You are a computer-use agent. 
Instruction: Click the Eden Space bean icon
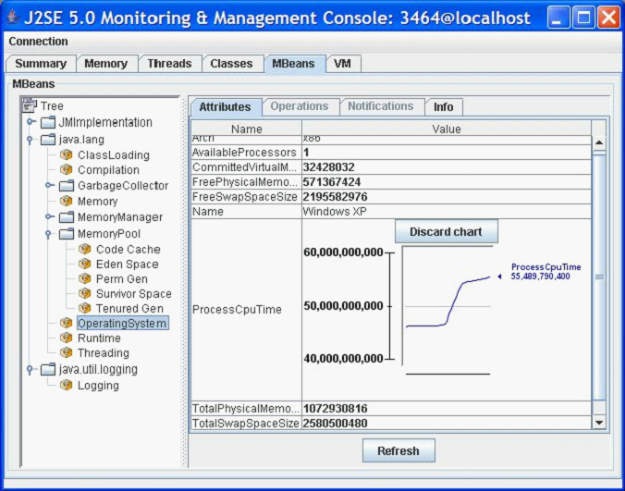pos(85,264)
